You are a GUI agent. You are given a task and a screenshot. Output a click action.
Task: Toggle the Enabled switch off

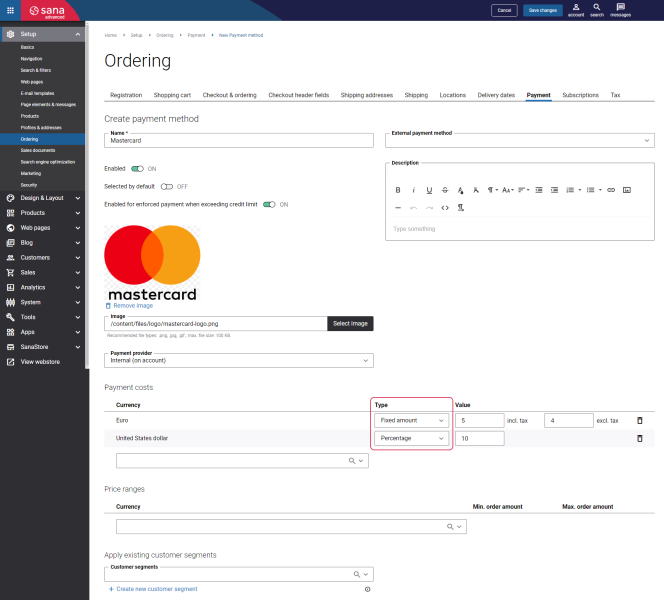(137, 169)
